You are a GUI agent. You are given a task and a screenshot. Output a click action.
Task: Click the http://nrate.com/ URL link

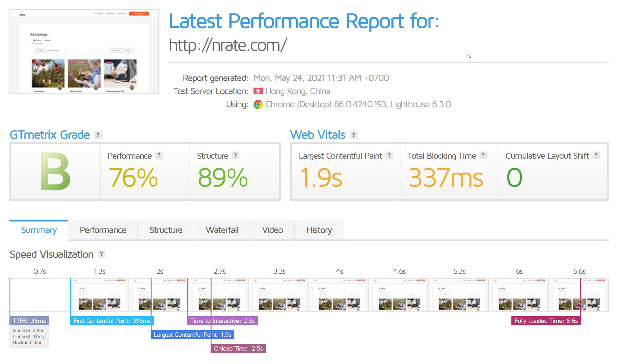click(x=228, y=45)
